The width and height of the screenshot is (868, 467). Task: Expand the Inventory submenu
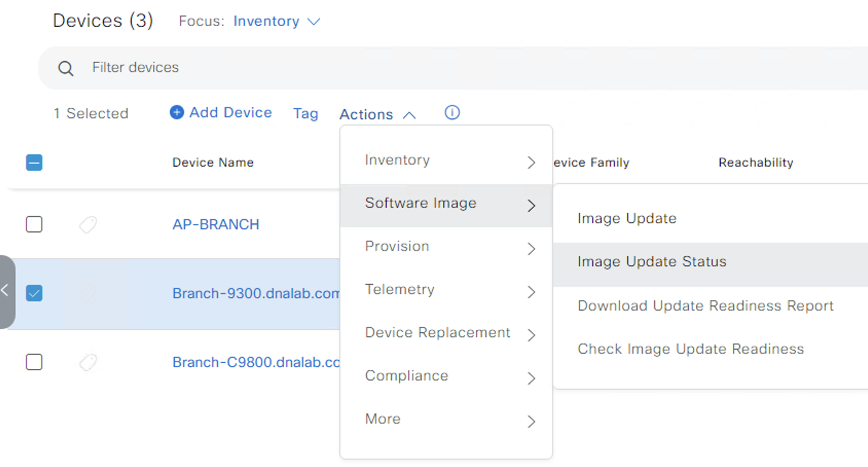coord(446,161)
